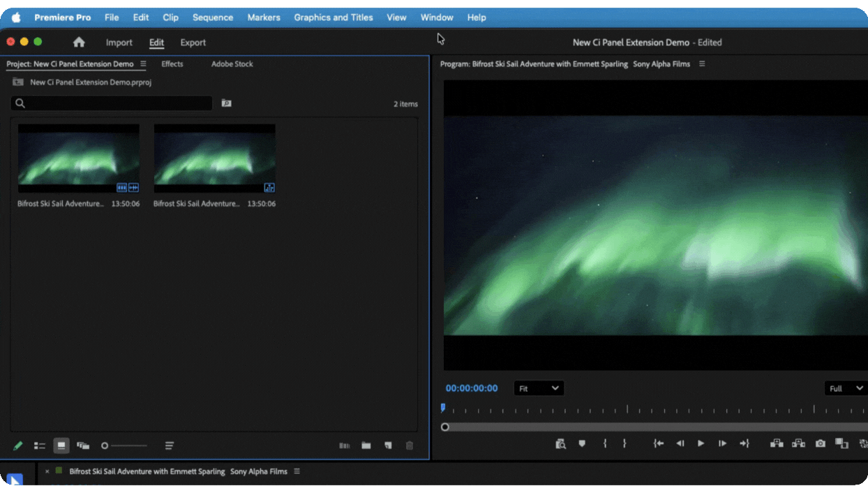Screen dimensions: 868x493
Task: Create a New Bin folder icon
Action: coord(366,446)
